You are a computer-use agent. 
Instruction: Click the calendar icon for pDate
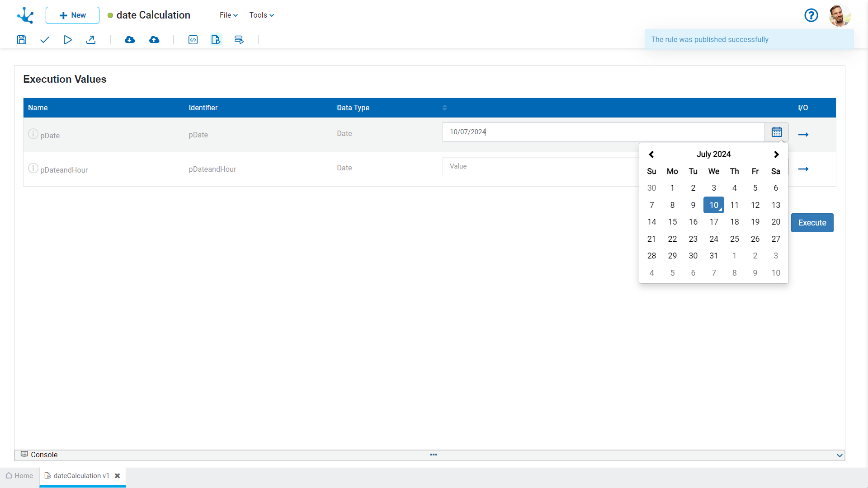(x=777, y=132)
